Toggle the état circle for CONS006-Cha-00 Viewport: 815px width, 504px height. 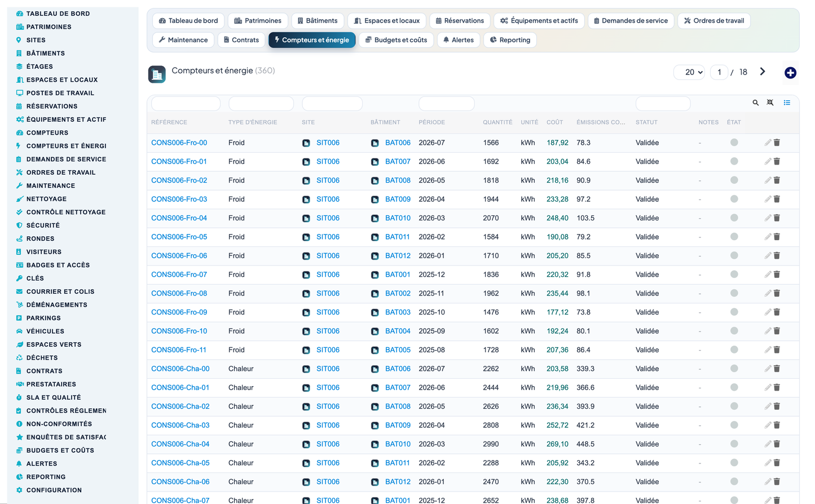(734, 369)
